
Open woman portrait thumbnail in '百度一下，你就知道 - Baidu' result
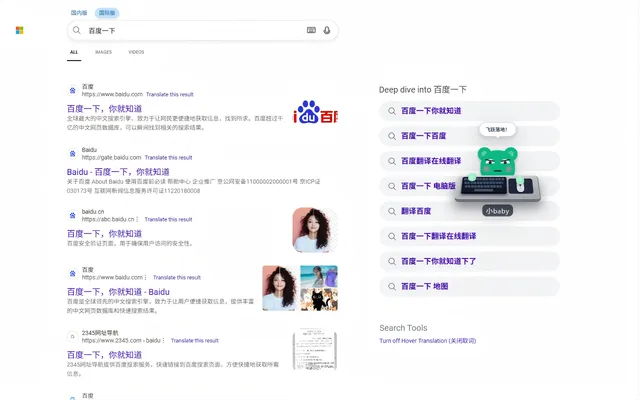point(280,288)
